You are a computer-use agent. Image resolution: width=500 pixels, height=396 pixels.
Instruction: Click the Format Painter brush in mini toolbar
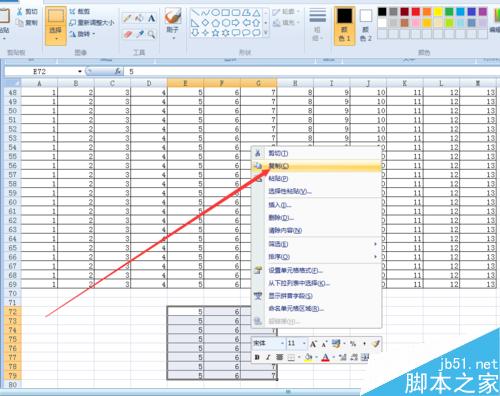pos(376,344)
